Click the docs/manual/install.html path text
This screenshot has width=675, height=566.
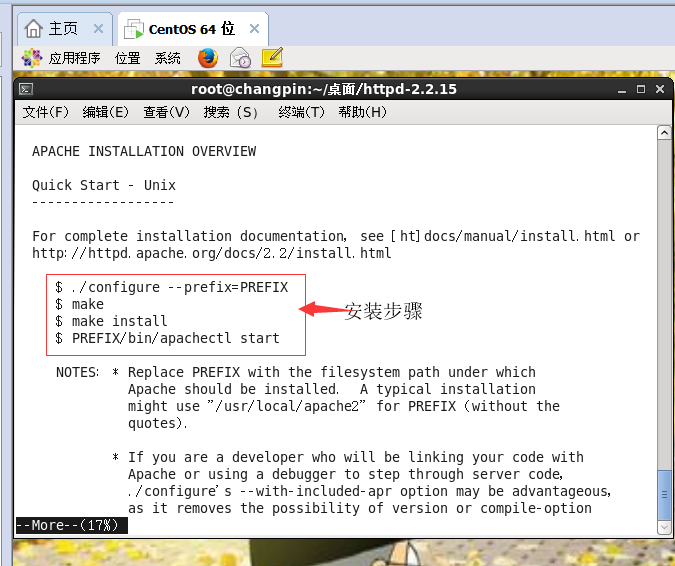coord(520,236)
